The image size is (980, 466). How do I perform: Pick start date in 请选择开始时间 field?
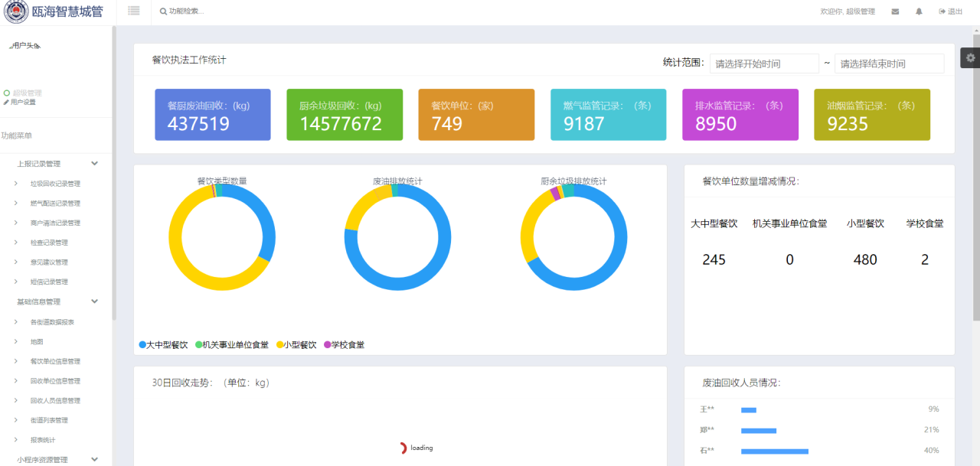pyautogui.click(x=764, y=64)
